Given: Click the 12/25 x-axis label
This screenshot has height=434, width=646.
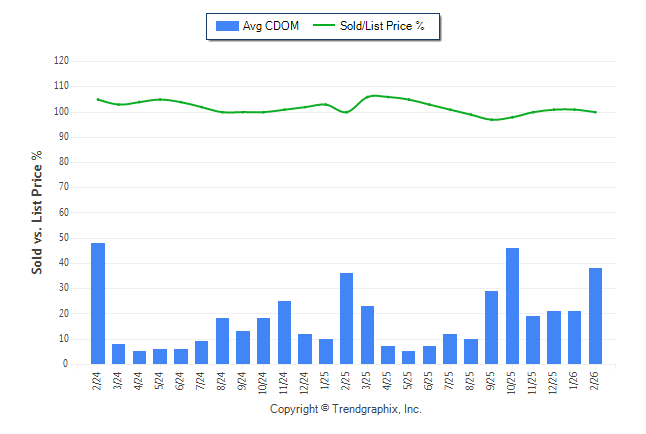Looking at the screenshot, I should point(554,383).
